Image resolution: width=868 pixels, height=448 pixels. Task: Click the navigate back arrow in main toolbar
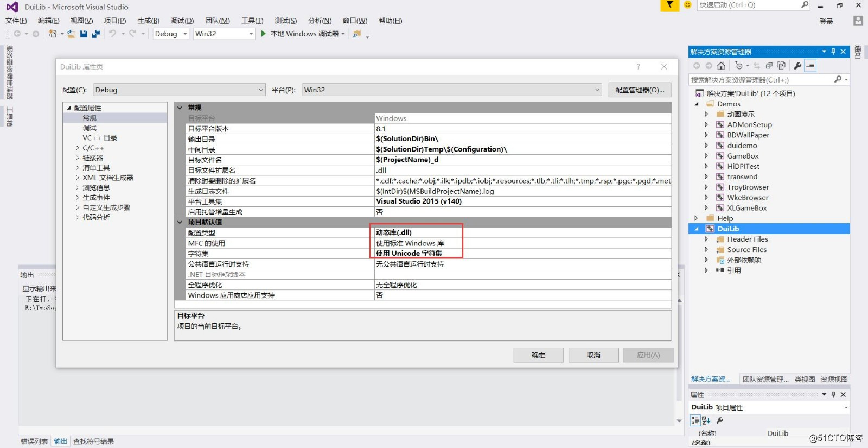coord(17,34)
